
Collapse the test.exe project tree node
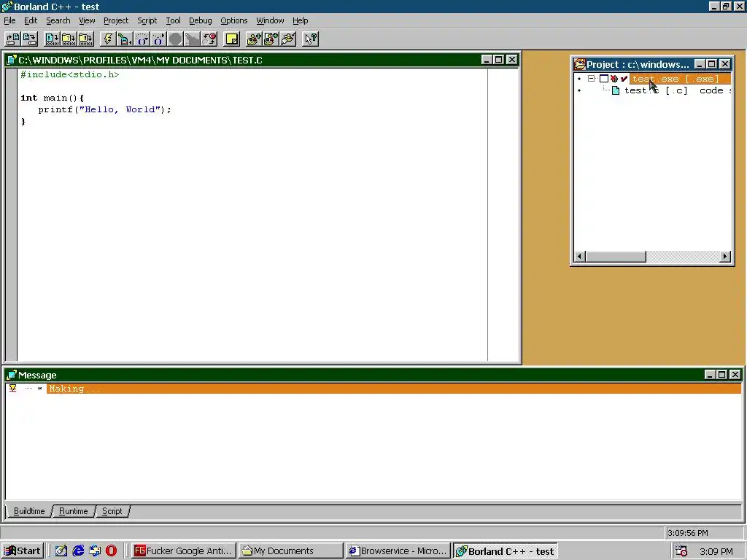pyautogui.click(x=591, y=79)
